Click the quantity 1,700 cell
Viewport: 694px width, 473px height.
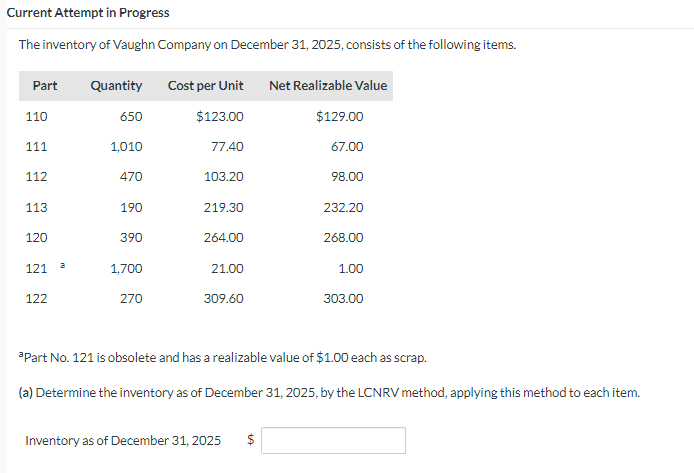pos(126,269)
